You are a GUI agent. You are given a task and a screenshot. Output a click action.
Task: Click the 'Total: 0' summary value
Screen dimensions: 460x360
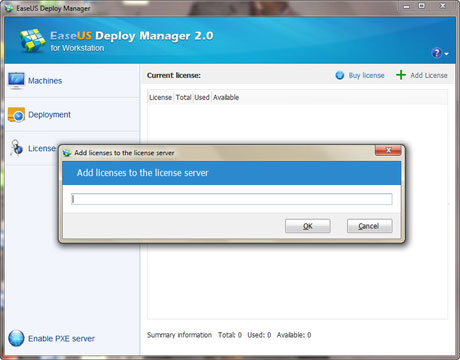pyautogui.click(x=230, y=335)
